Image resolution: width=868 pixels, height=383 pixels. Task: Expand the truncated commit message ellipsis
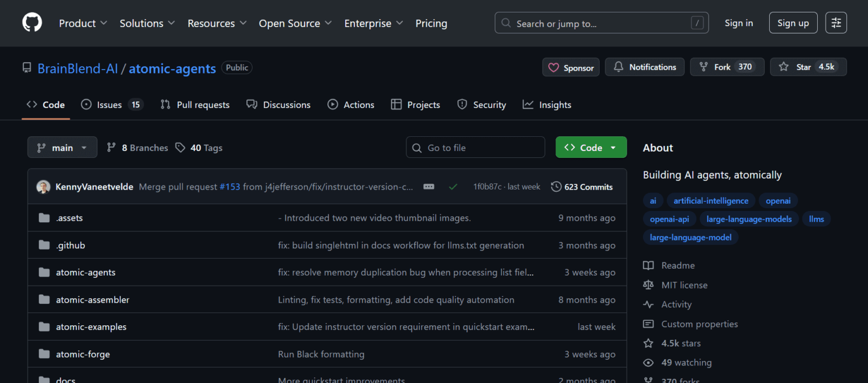tap(428, 186)
